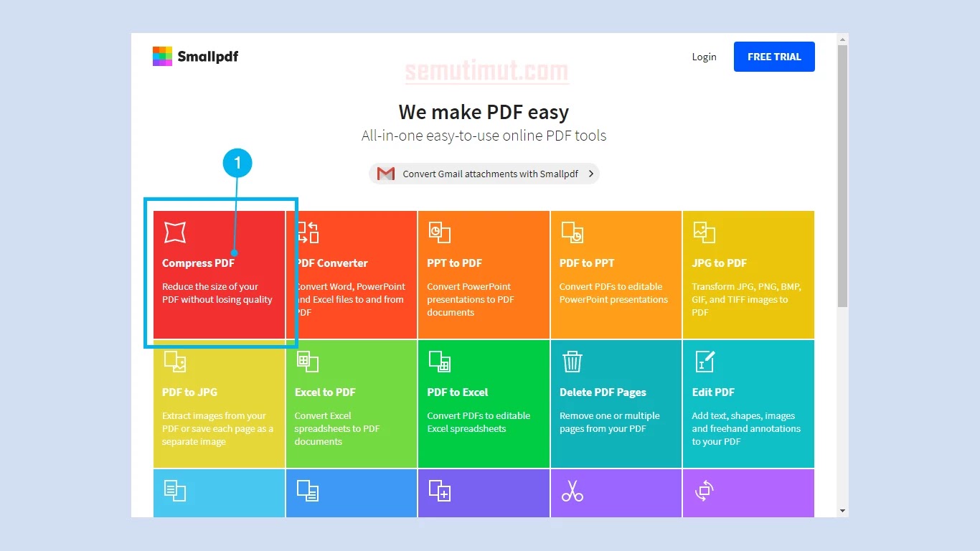Click the PDF to Excel tile icon
This screenshot has width=980, height=551.
pyautogui.click(x=439, y=361)
